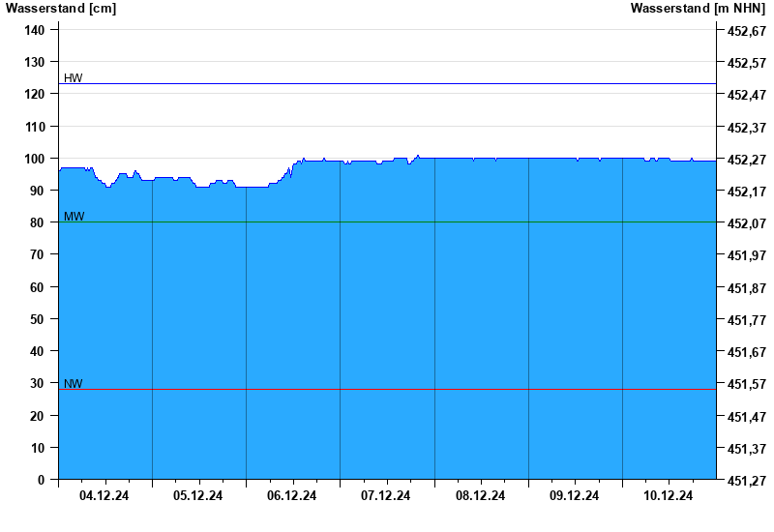The width and height of the screenshot is (774, 532).
Task: Select the 08.12.24 date label
Action: point(481,495)
